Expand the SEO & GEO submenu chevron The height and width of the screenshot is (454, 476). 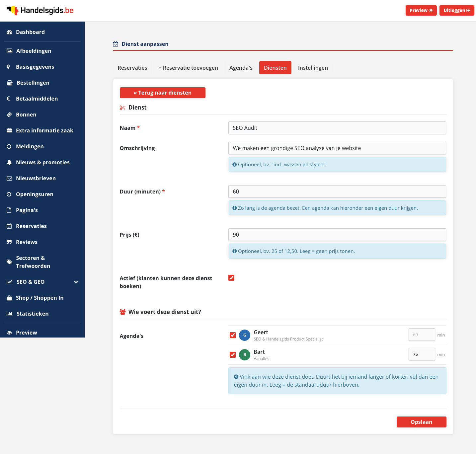[x=76, y=282]
